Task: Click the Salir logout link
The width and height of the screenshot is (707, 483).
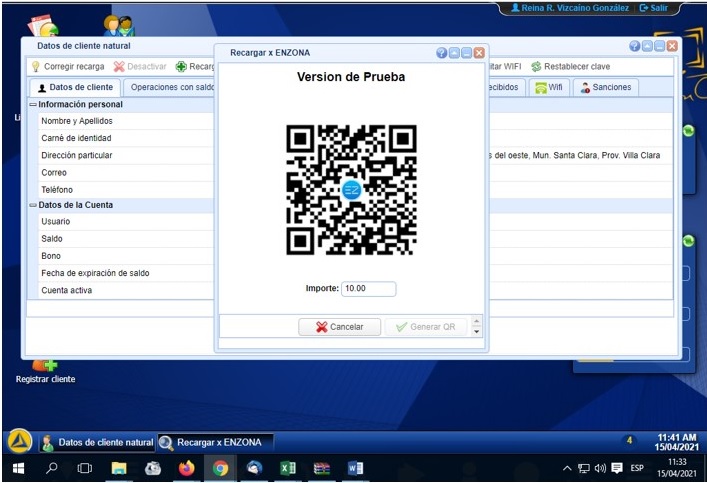Action: pyautogui.click(x=653, y=8)
